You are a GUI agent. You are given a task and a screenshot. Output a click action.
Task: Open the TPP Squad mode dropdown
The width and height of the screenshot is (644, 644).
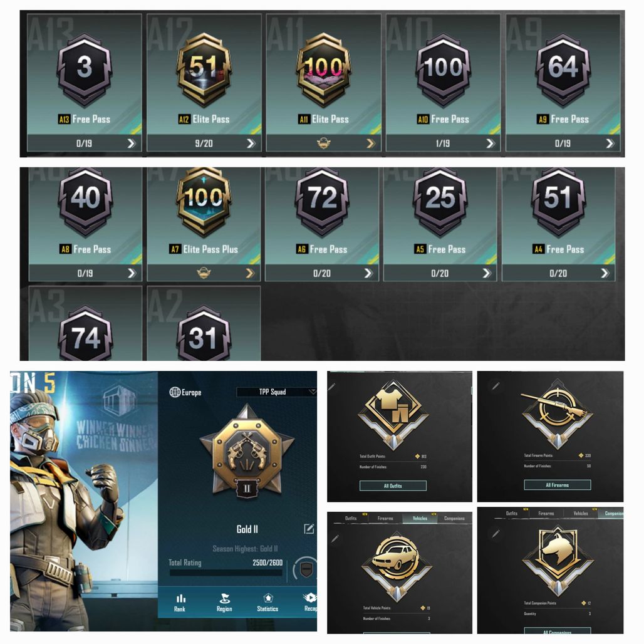tap(276, 392)
